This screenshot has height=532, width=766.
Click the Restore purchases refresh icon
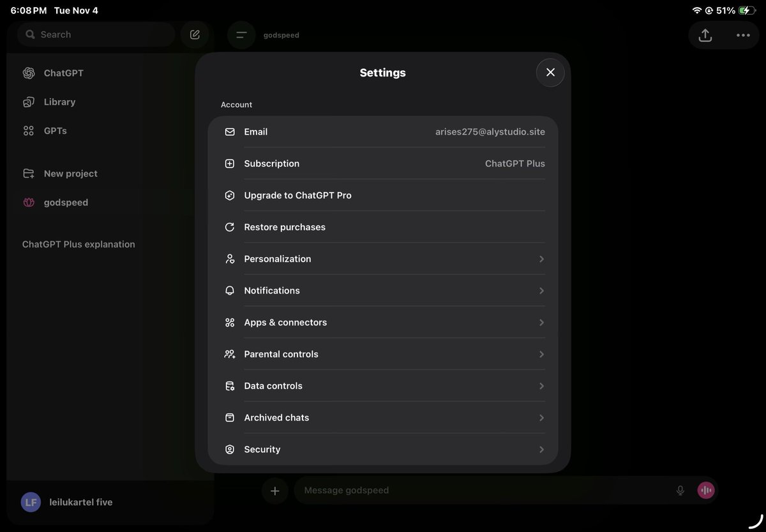pos(230,227)
